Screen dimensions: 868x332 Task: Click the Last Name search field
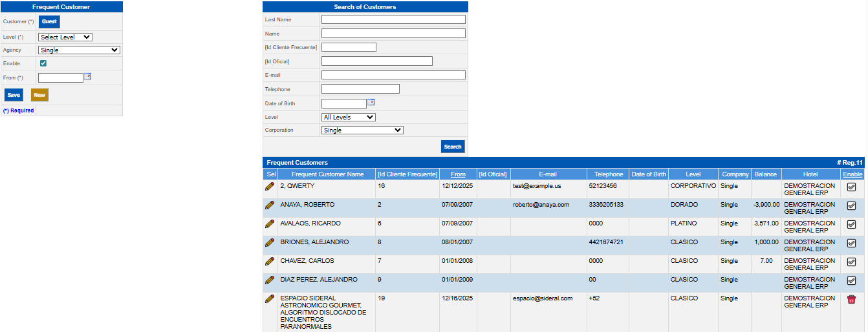coord(393,20)
